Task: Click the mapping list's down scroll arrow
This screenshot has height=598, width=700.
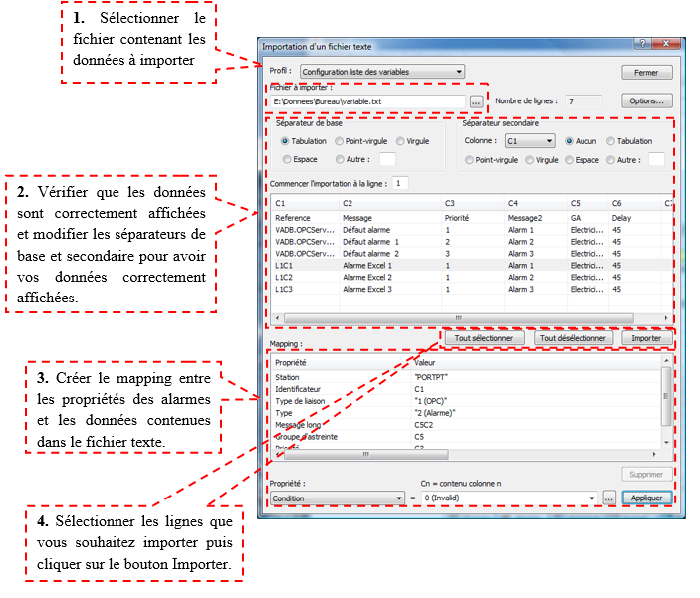Action: coord(666,442)
